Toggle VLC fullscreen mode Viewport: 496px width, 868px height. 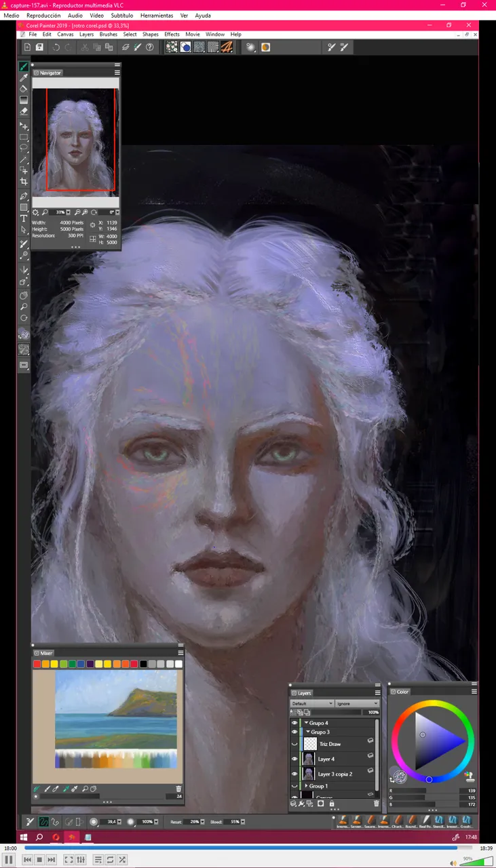[x=69, y=859]
